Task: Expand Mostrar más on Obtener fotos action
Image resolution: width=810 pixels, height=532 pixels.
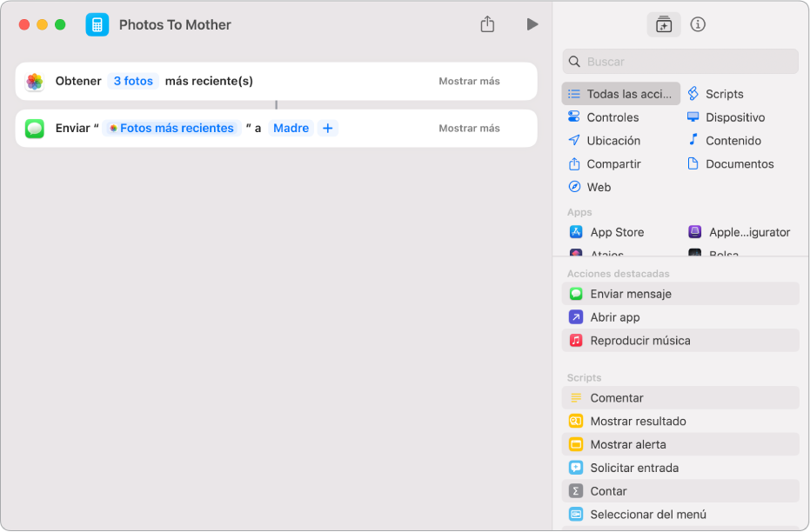Action: pos(469,81)
